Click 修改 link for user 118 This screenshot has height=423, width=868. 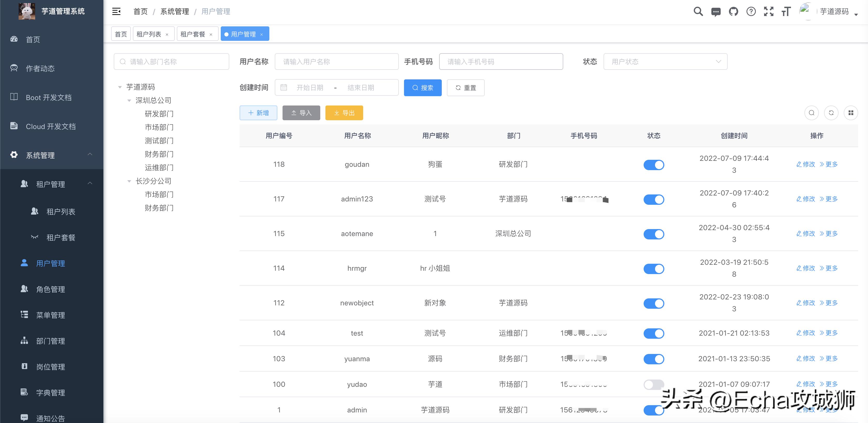806,164
